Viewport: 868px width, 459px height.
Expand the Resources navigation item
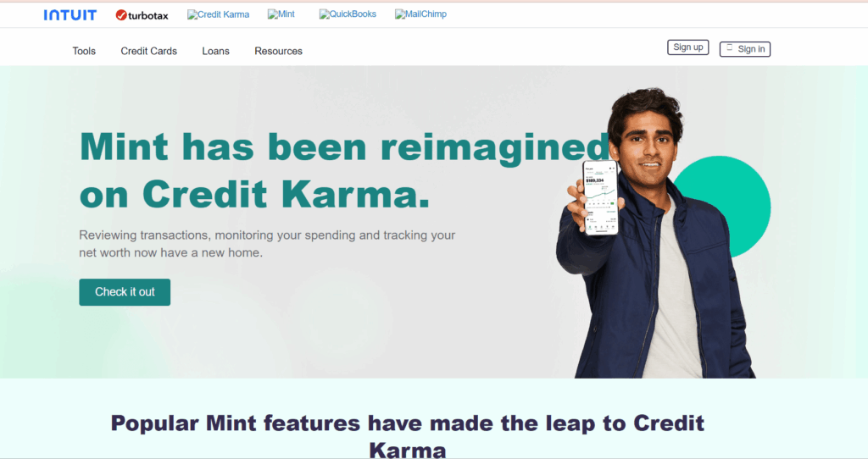click(x=278, y=51)
